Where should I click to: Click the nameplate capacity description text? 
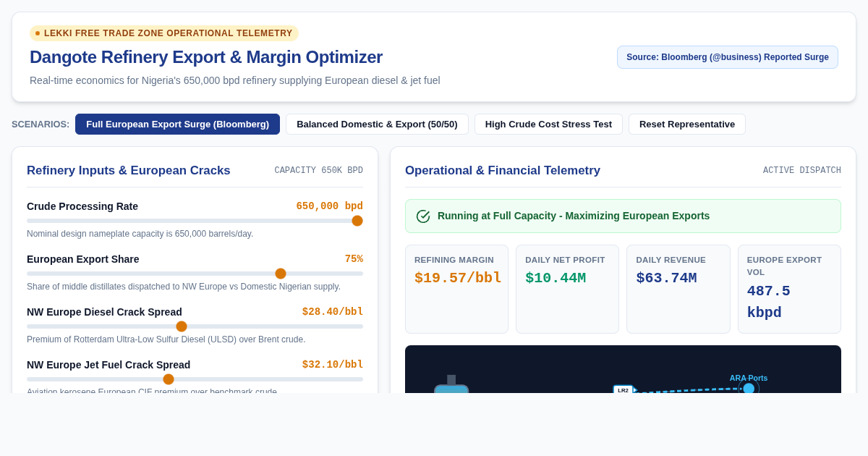[x=140, y=234]
